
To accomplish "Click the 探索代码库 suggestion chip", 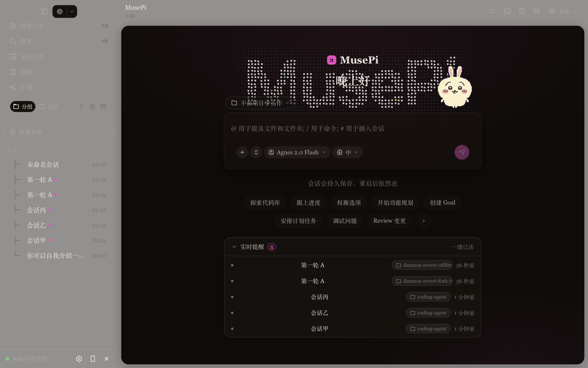I will (x=265, y=202).
